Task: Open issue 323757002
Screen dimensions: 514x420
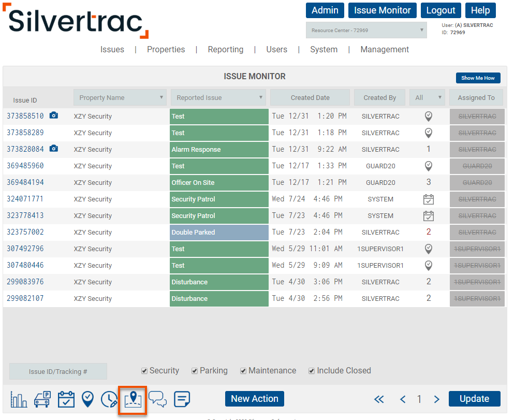Action: [x=25, y=232]
